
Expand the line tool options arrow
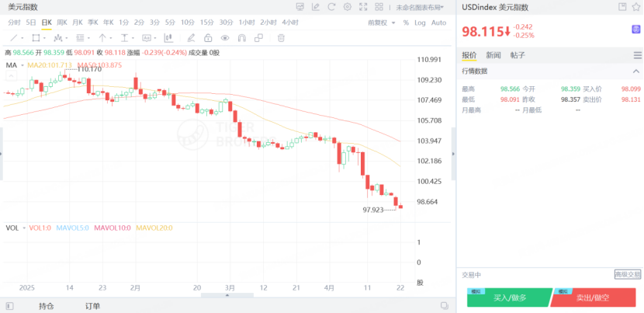coord(23,38)
